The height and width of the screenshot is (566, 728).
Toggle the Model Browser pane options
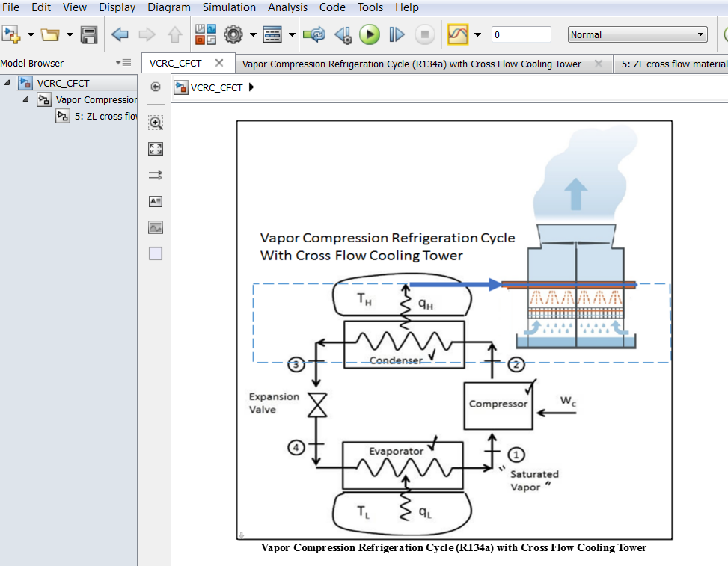point(127,63)
